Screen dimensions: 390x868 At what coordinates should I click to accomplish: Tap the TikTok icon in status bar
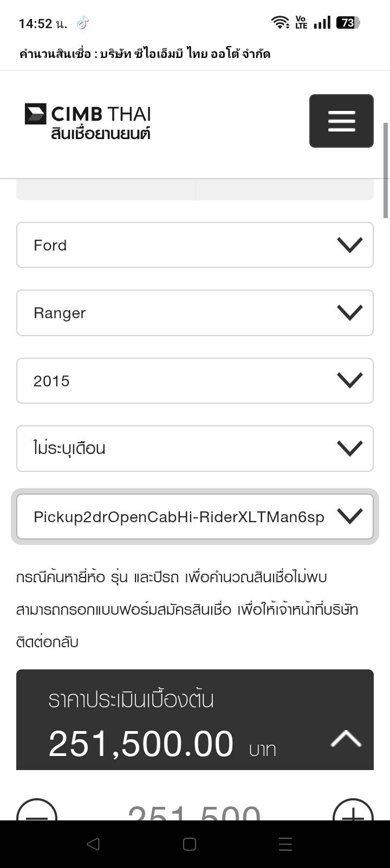coord(82,23)
